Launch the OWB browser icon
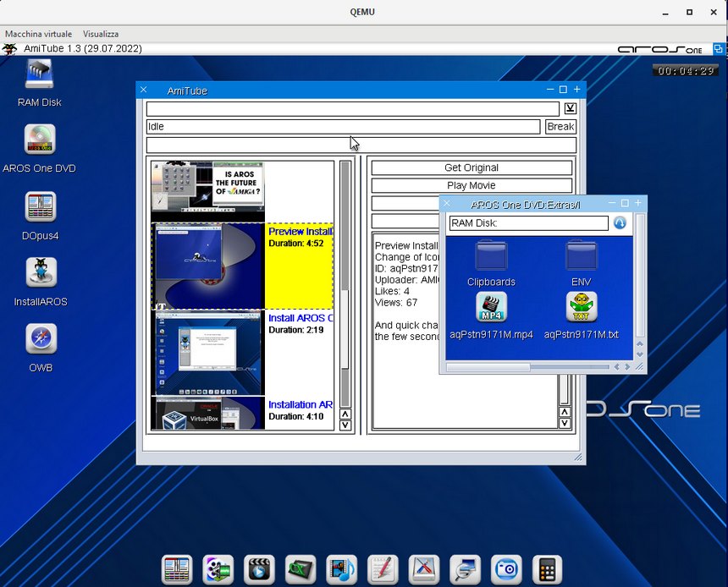Screen dimensions: 728x587 click(x=39, y=338)
